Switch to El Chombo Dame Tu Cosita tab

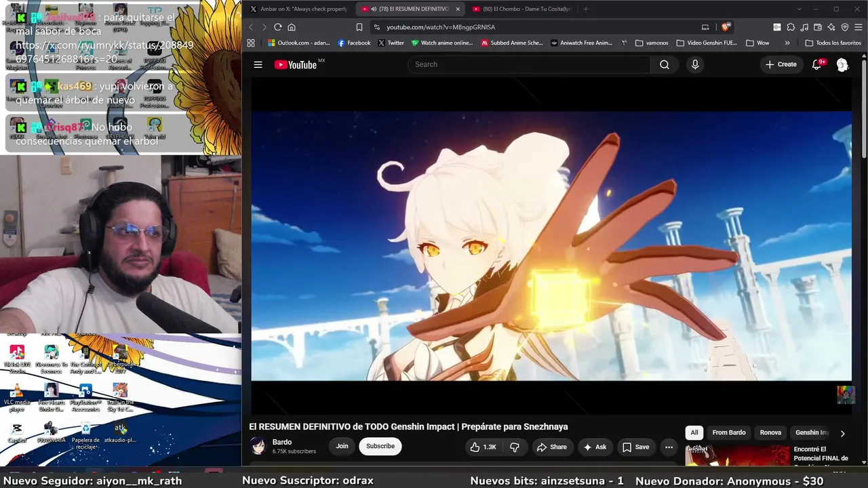522,9
